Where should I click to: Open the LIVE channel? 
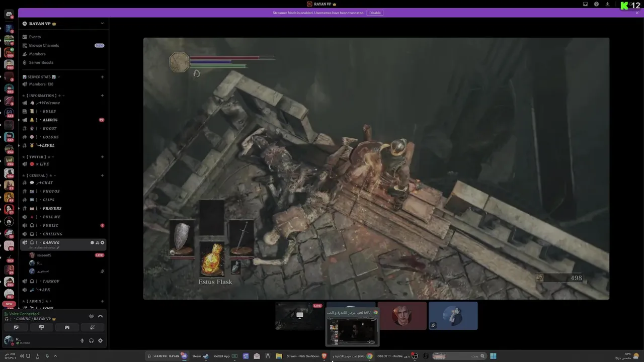click(x=63, y=164)
